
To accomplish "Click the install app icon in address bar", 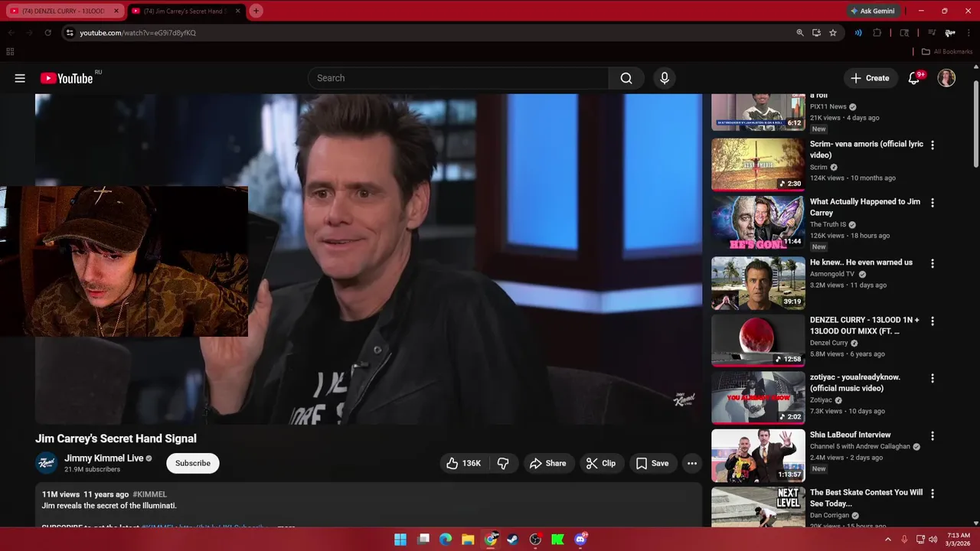I will coord(816,33).
